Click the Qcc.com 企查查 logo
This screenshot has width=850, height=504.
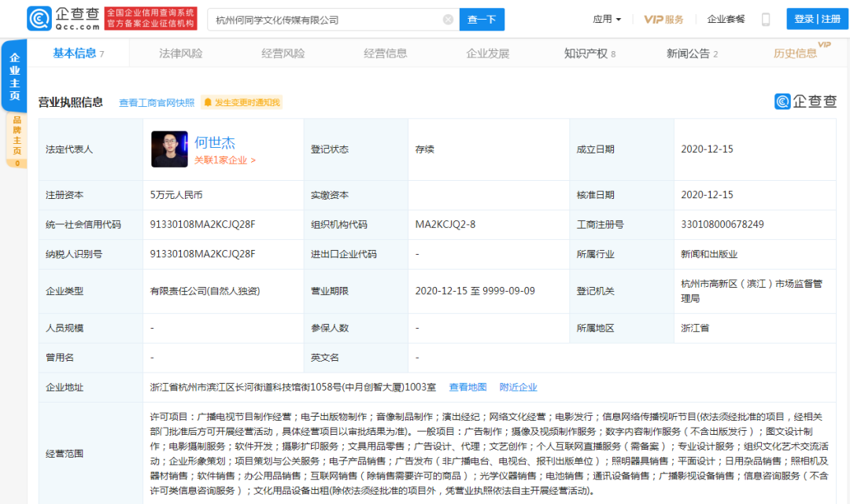coord(64,18)
